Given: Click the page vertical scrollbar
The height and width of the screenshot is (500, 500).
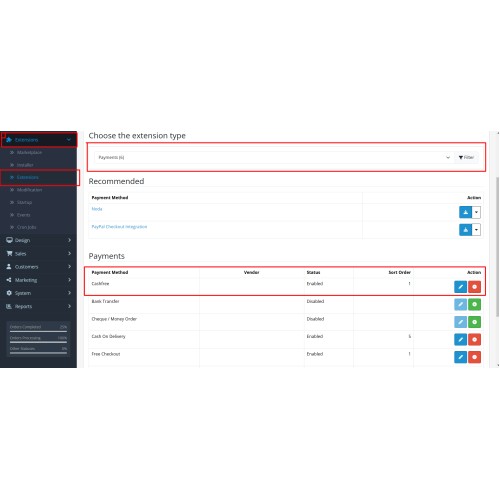Looking at the screenshot, I should coord(498,247).
